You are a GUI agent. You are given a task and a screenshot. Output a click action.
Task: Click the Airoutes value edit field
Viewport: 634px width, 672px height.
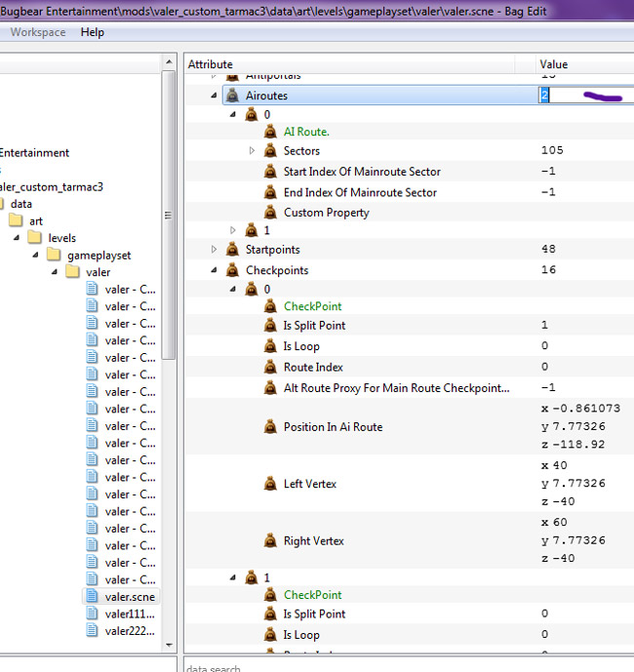(x=586, y=96)
